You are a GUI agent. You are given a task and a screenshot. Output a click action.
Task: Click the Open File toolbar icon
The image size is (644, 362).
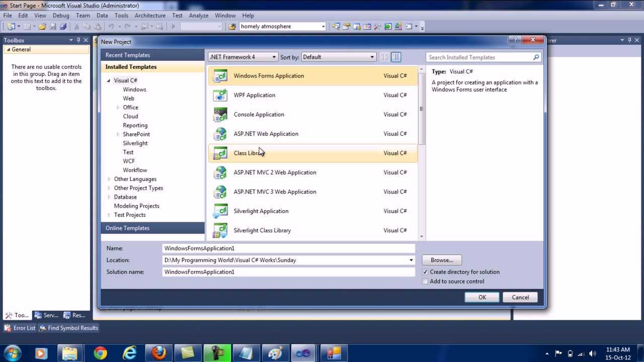point(42,26)
